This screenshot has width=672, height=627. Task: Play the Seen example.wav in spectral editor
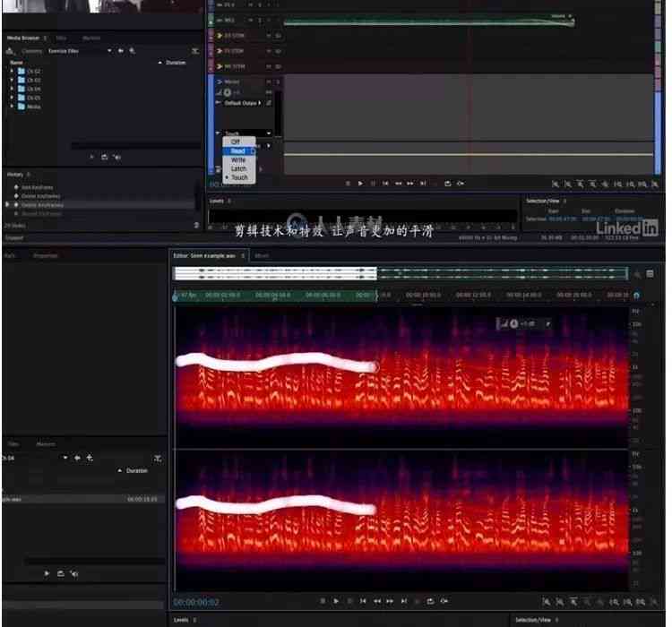coord(336,601)
